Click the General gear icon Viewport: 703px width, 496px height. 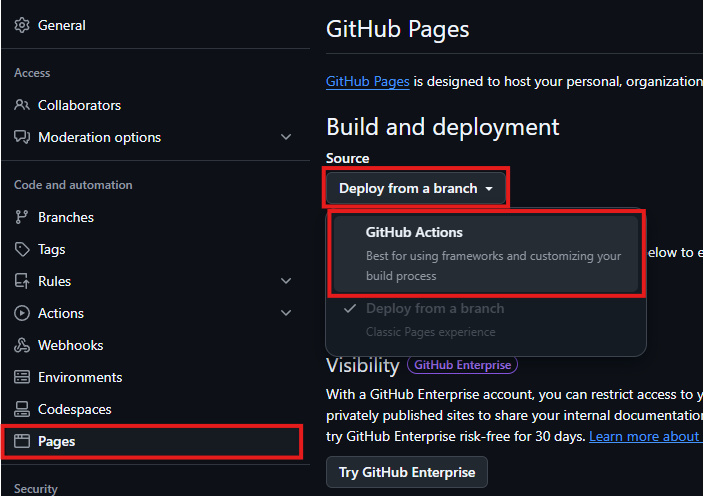(x=22, y=25)
